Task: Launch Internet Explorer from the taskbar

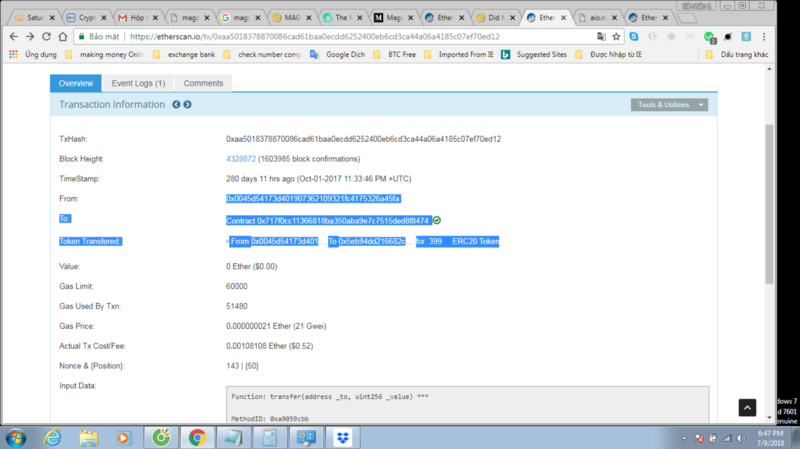Action: coord(53,438)
